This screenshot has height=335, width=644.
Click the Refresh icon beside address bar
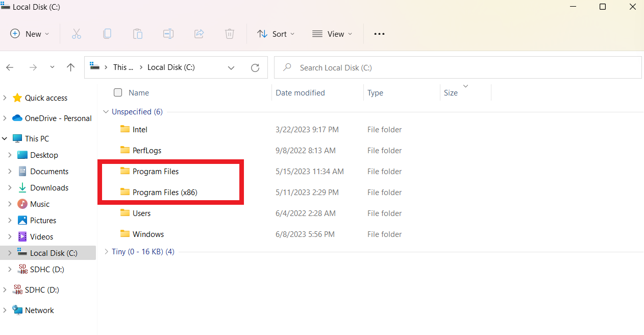256,67
